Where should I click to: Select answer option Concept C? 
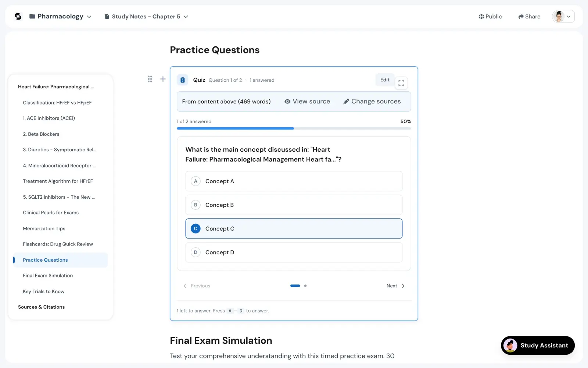294,229
